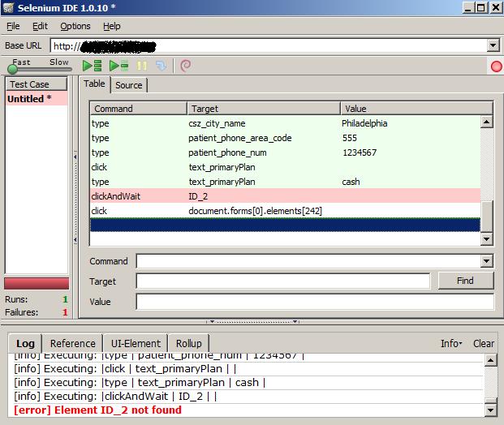Select the csz_city_name type row
The width and height of the screenshot is (504, 425).
(285, 123)
